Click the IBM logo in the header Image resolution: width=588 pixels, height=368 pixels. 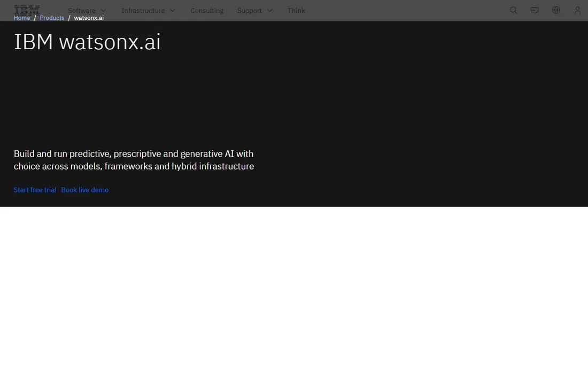[x=27, y=10]
